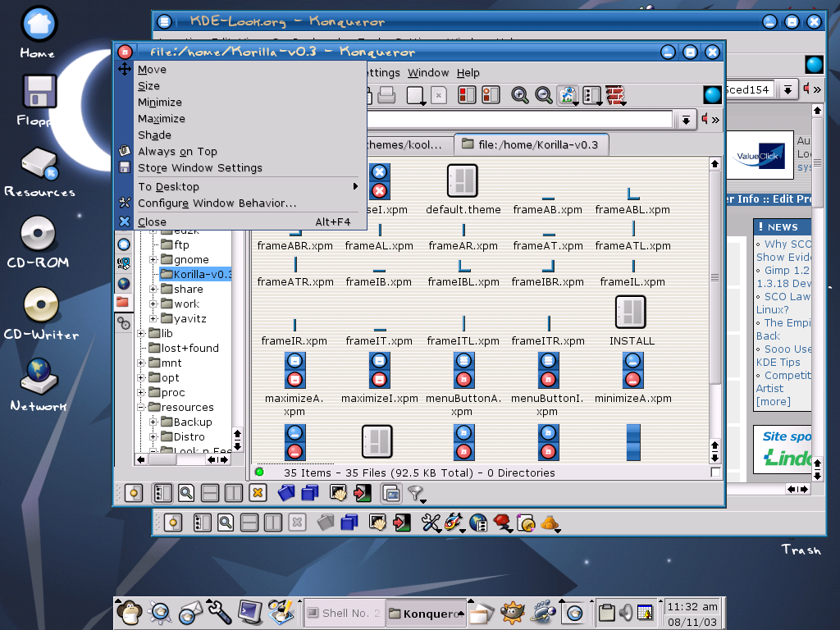840x630 pixels.
Task: Click the Konqueror taskbar button
Action: click(426, 613)
